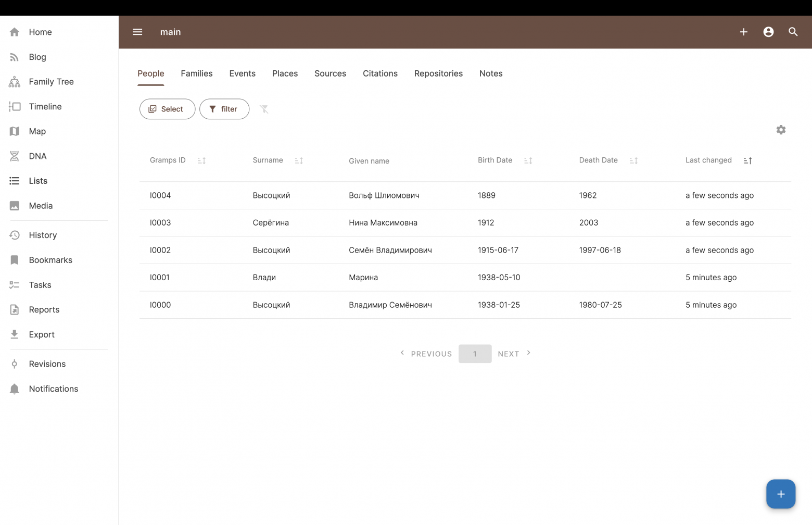Open search with the magnifier icon

(x=793, y=32)
